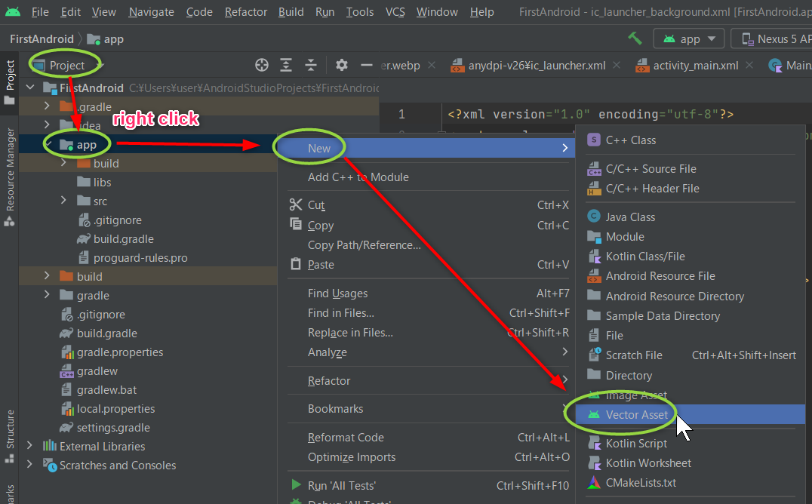
Task: Click the Select Opened File crosshair icon
Action: tap(262, 66)
